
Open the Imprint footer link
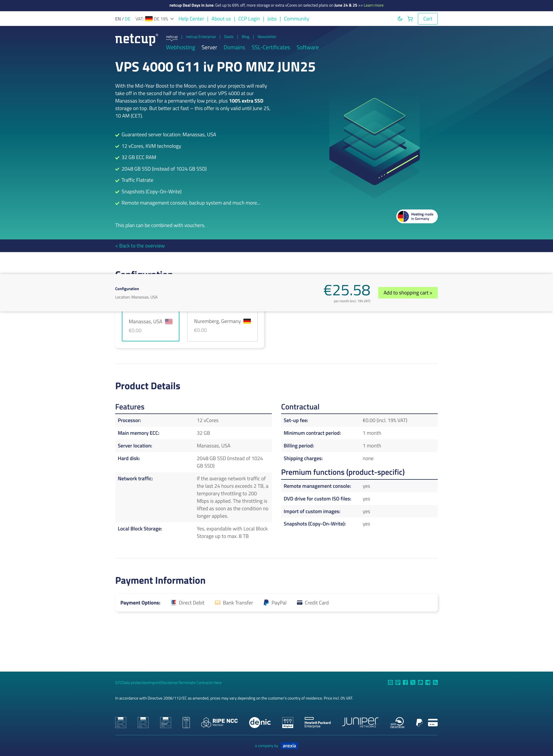(x=154, y=683)
